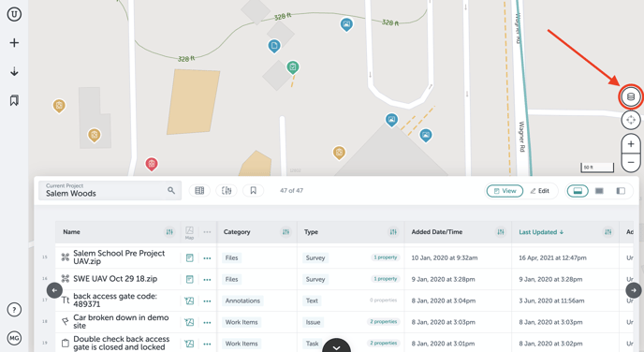
Task: Open more options for SWE UAV Oct 29 18.zip
Action: click(x=207, y=279)
